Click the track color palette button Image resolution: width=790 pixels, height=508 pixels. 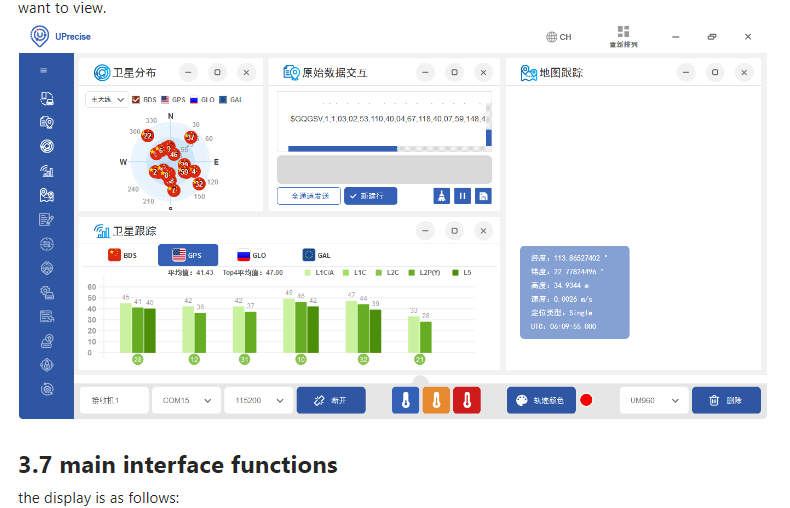point(541,400)
